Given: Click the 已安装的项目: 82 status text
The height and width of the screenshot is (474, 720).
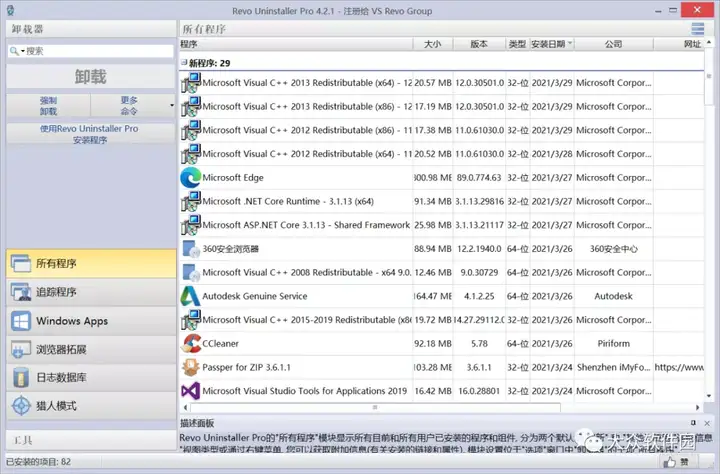Looking at the screenshot, I should coord(39,462).
